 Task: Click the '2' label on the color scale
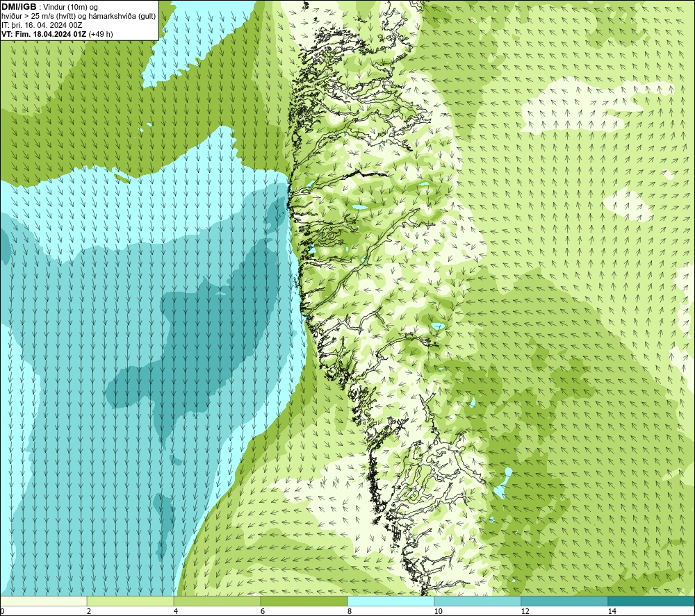(x=89, y=611)
